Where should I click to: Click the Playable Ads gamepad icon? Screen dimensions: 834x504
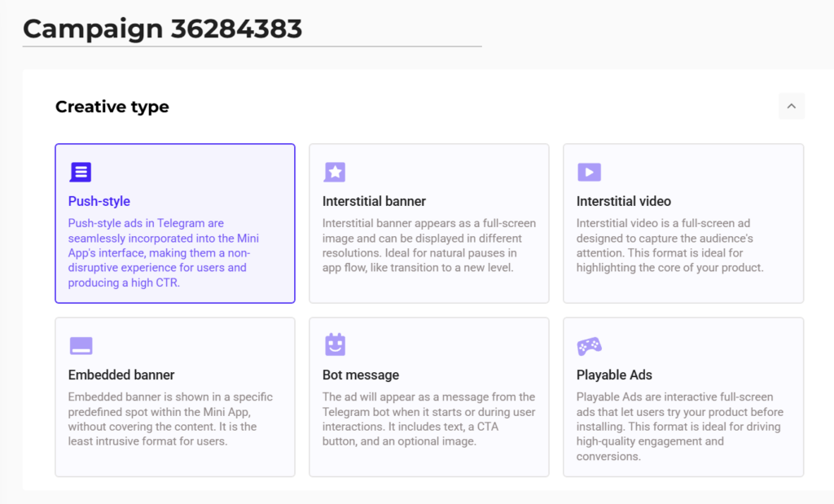pyautogui.click(x=589, y=346)
